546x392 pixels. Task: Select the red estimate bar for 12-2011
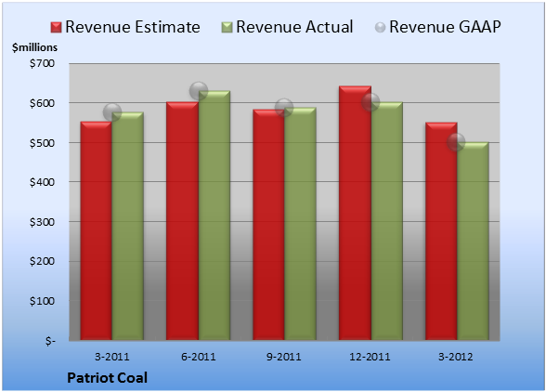[x=355, y=213]
